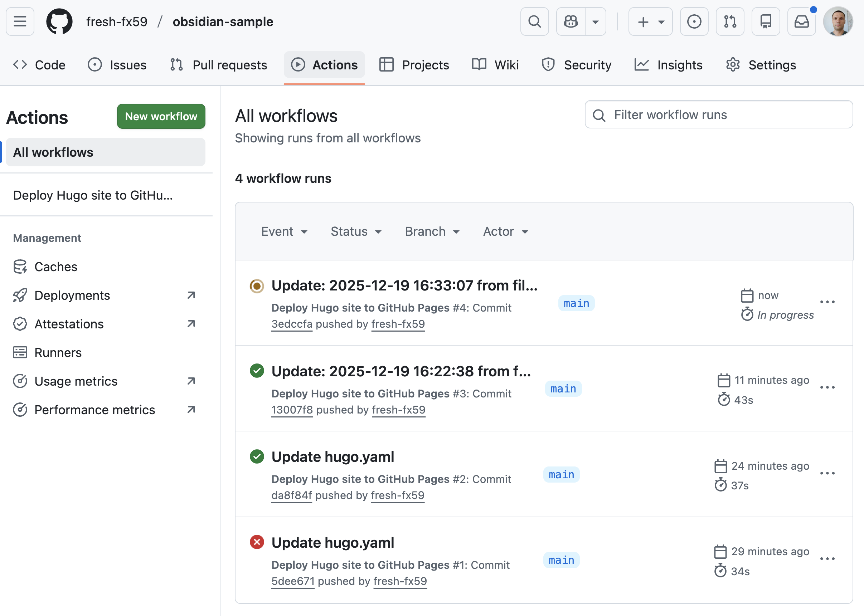
Task: Open the header search icon
Action: click(x=534, y=21)
